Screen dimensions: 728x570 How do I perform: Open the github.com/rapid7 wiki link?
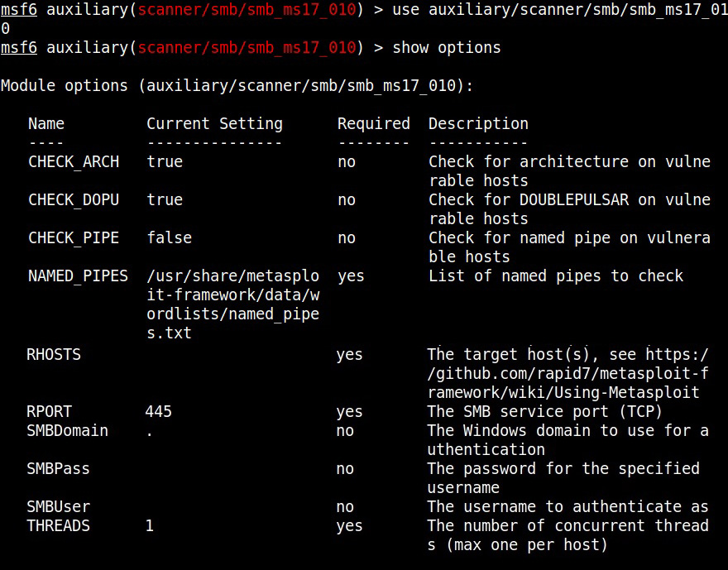click(568, 373)
